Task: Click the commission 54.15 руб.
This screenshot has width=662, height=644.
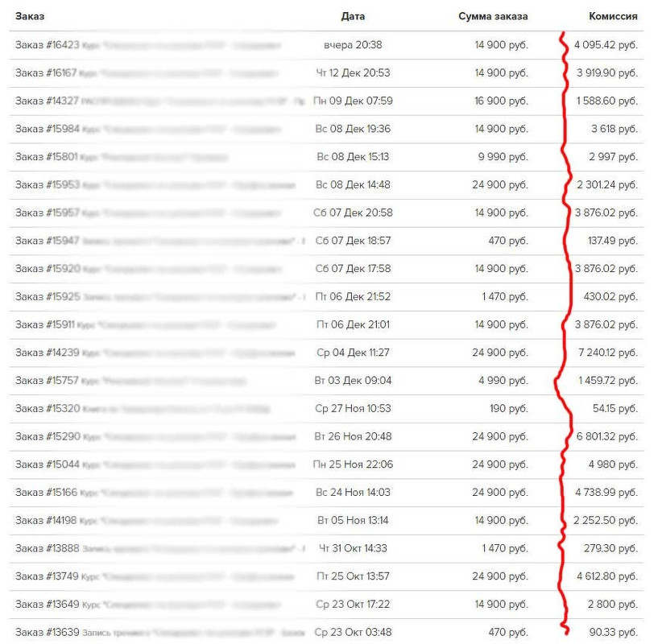Action: pyautogui.click(x=614, y=408)
